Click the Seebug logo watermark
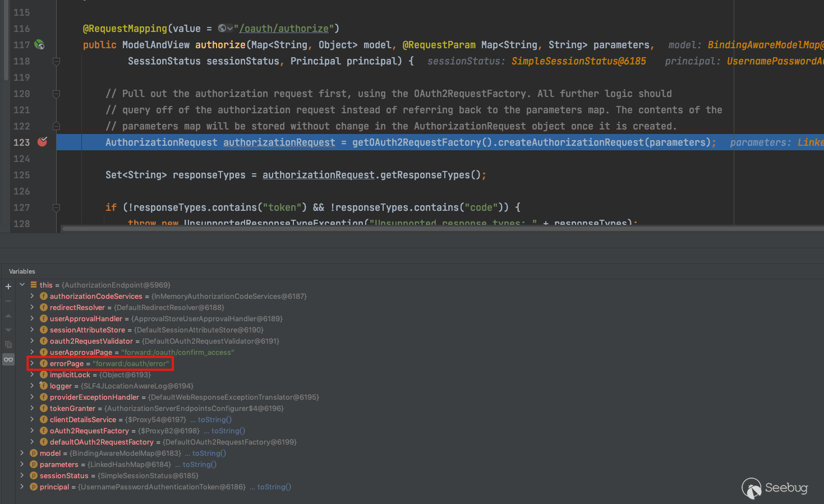This screenshot has width=824, height=504. click(x=774, y=488)
